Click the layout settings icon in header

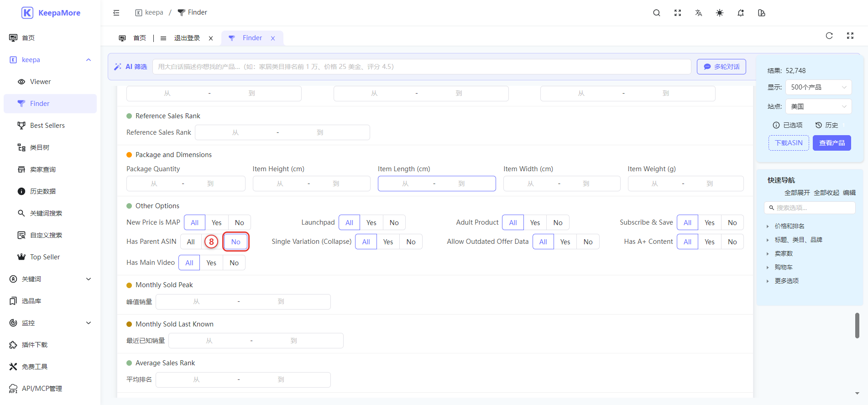pos(762,13)
